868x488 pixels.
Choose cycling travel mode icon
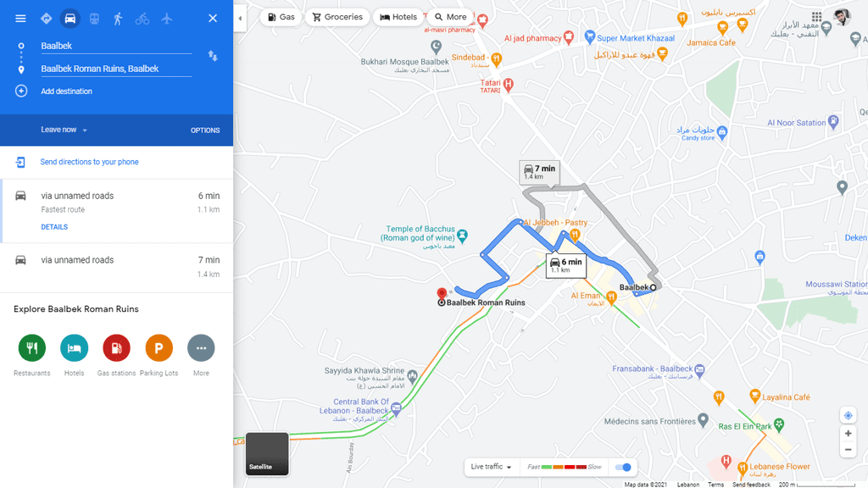[142, 19]
